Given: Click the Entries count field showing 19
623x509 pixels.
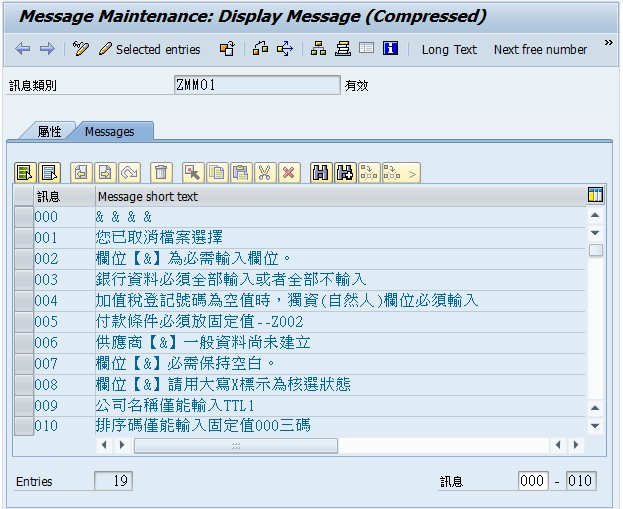Looking at the screenshot, I should click(114, 481).
